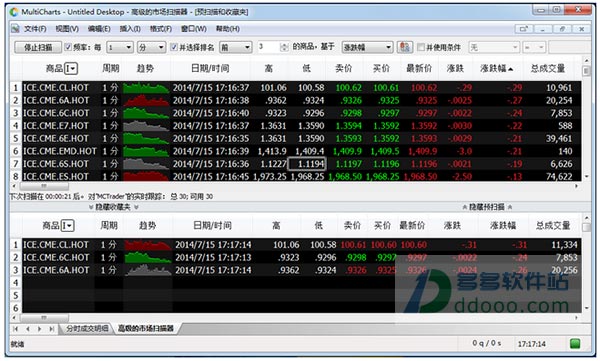Click the count stepper next to 3
Viewport: 600px width, 361px height.
pos(284,47)
